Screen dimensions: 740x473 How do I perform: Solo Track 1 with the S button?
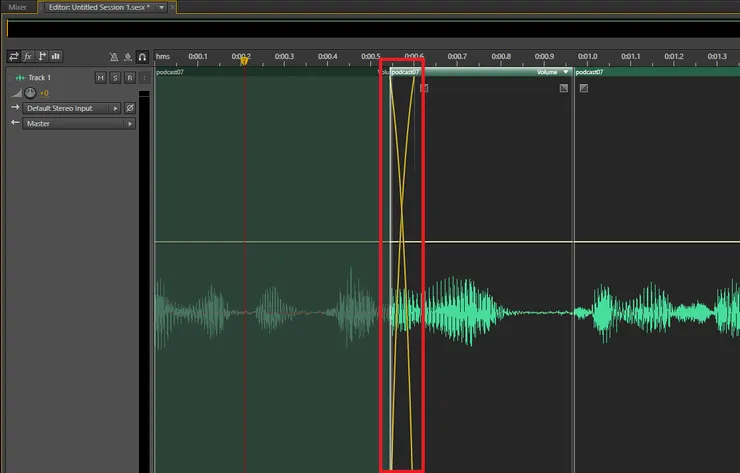pyautogui.click(x=115, y=77)
